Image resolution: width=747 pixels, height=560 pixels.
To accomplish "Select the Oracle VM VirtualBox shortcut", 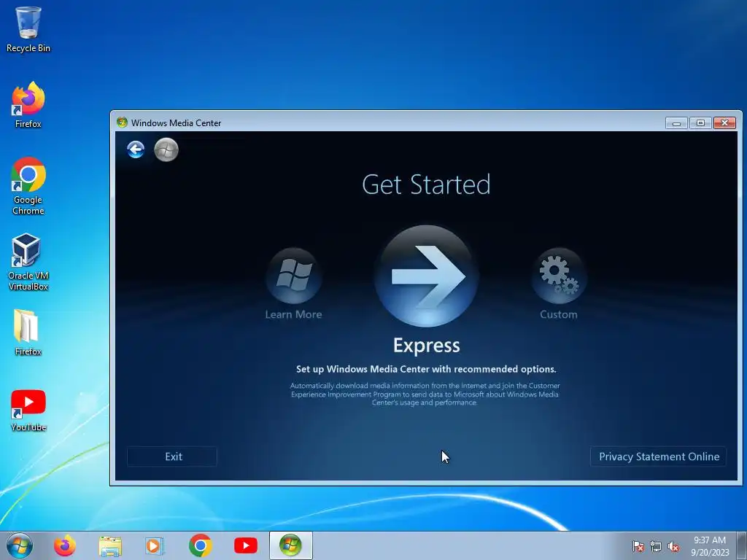I will 28,262.
